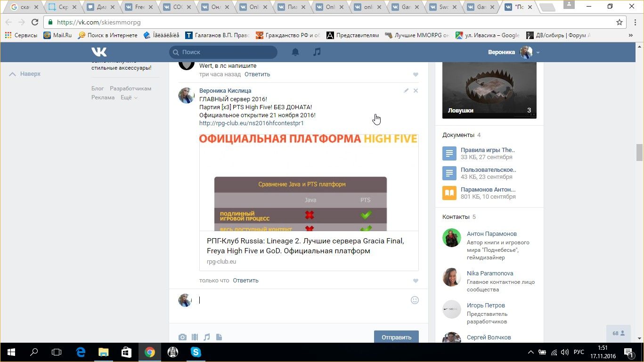Attach a document to the comment

coord(219,337)
